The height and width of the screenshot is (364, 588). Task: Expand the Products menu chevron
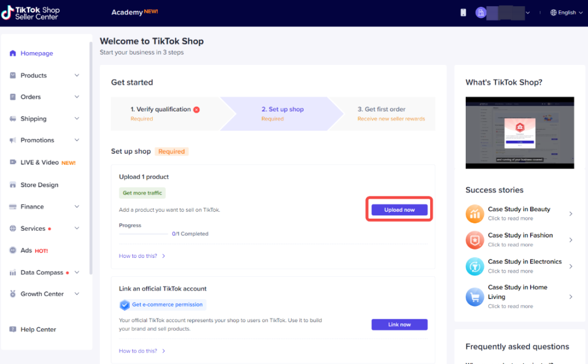[77, 75]
